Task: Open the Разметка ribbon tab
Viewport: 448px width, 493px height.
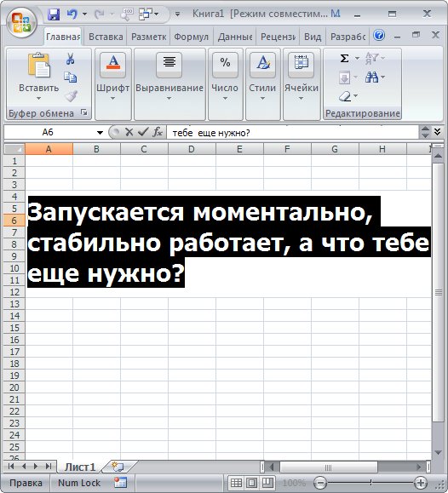Action: tap(148, 37)
